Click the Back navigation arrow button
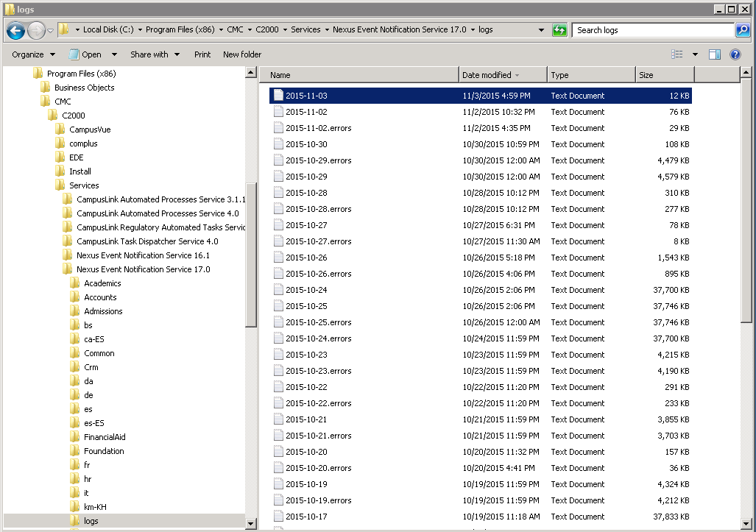The width and height of the screenshot is (756, 532). 15,30
